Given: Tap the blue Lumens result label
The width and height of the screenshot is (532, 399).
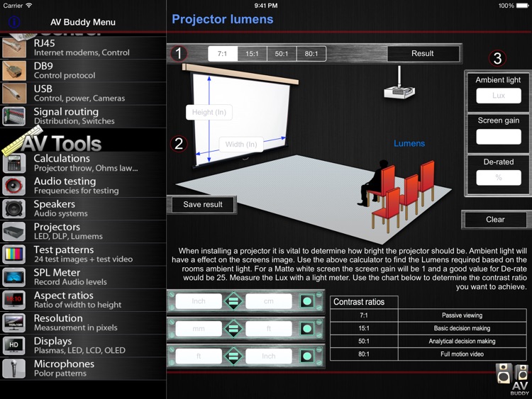Looking at the screenshot, I should click(409, 143).
